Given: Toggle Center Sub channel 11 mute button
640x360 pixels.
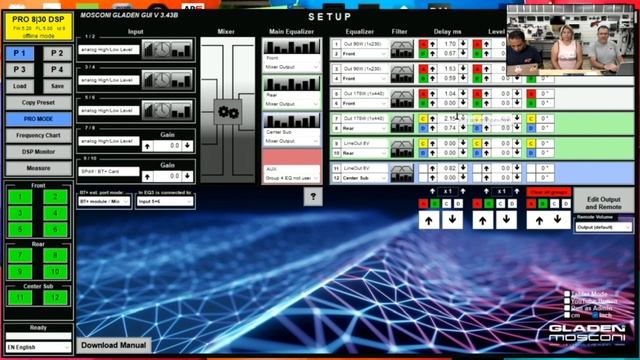Looking at the screenshot, I should [20, 298].
